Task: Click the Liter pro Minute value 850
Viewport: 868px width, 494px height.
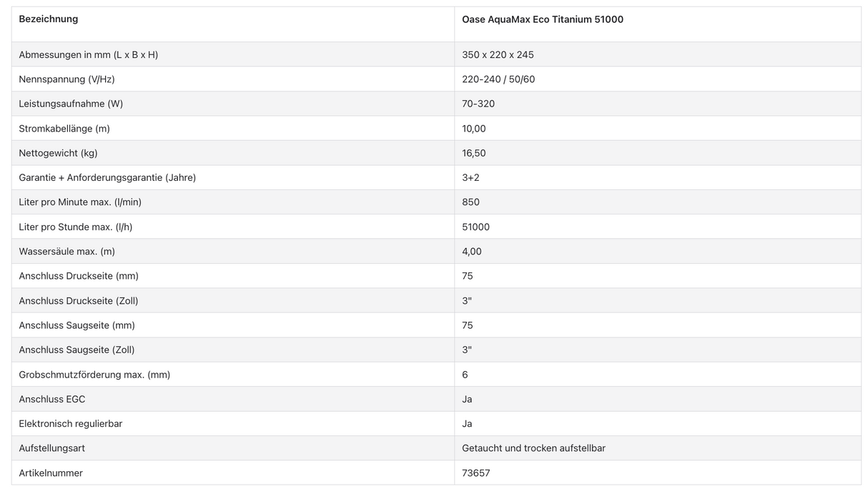Action: pyautogui.click(x=470, y=202)
